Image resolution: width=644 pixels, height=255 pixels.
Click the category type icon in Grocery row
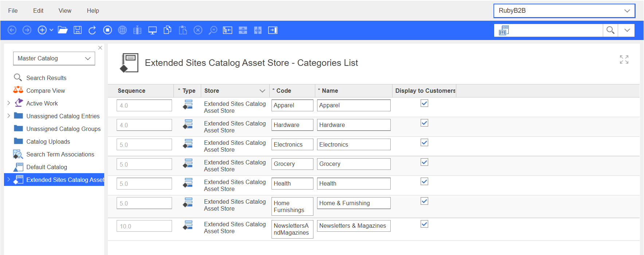188,163
